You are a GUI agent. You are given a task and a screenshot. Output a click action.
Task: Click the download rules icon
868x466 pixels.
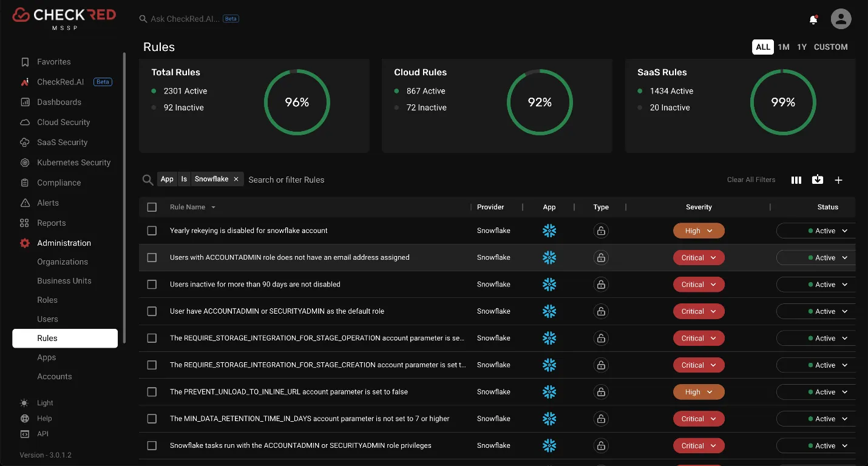coord(818,180)
